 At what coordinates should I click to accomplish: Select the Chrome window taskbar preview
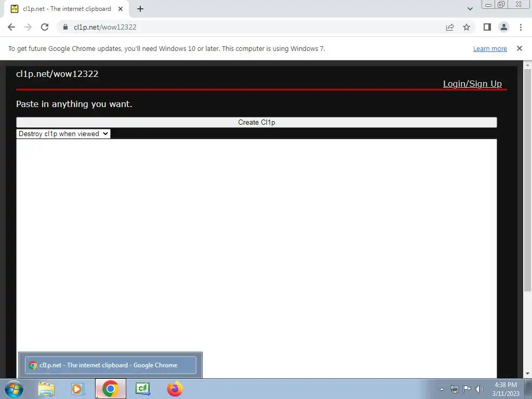tap(111, 365)
